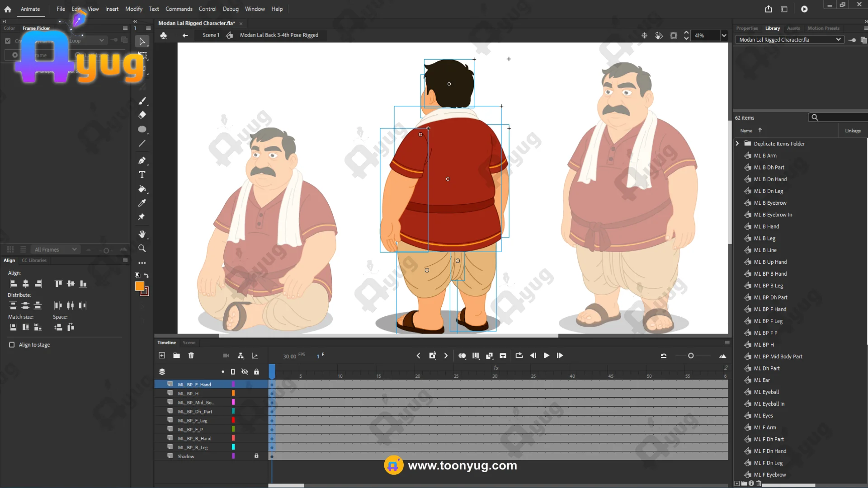Enable Align to stage checkbox
This screenshot has width=868, height=488.
tap(12, 345)
